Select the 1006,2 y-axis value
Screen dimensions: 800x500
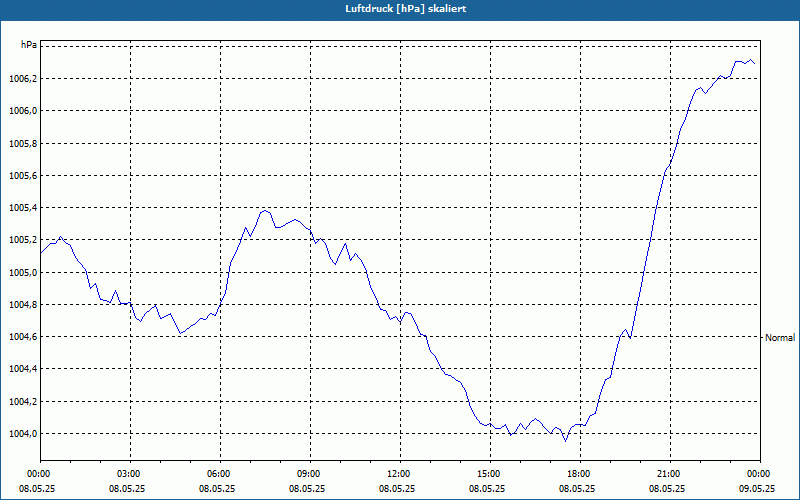[x=23, y=79]
